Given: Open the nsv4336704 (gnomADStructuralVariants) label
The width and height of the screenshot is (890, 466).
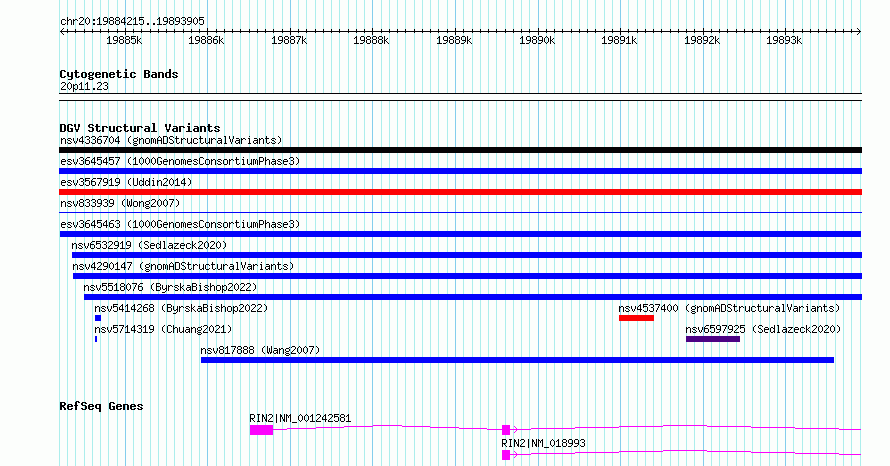Looking at the screenshot, I should (171, 140).
